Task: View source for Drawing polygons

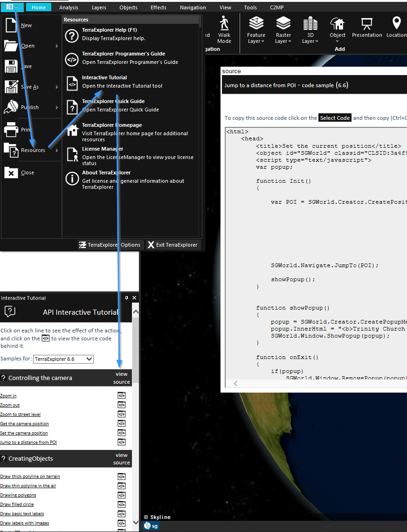Action: click(121, 495)
